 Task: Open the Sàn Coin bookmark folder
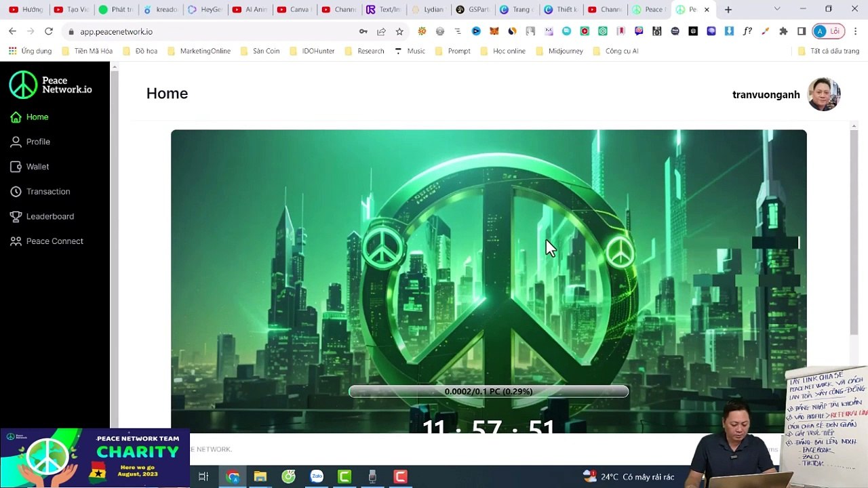(x=260, y=51)
